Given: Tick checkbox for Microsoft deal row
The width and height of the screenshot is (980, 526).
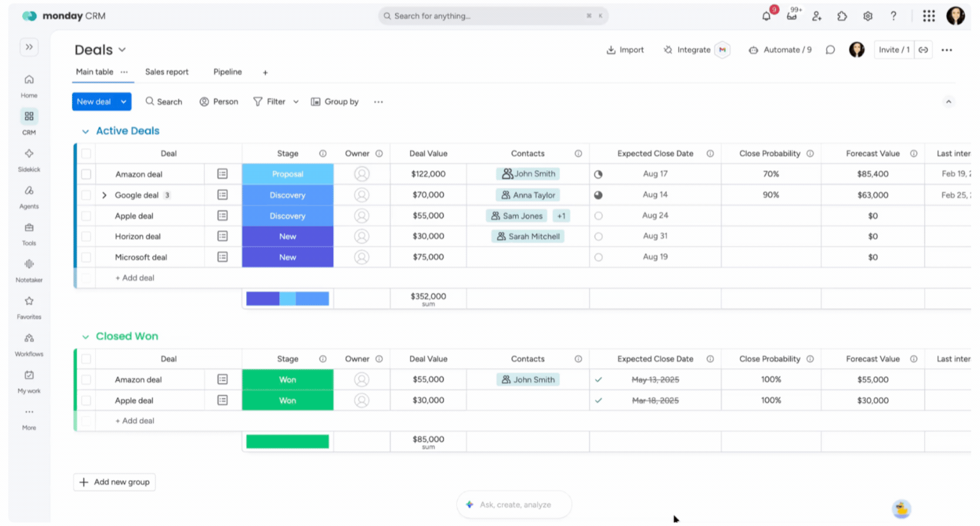Looking at the screenshot, I should click(86, 257).
